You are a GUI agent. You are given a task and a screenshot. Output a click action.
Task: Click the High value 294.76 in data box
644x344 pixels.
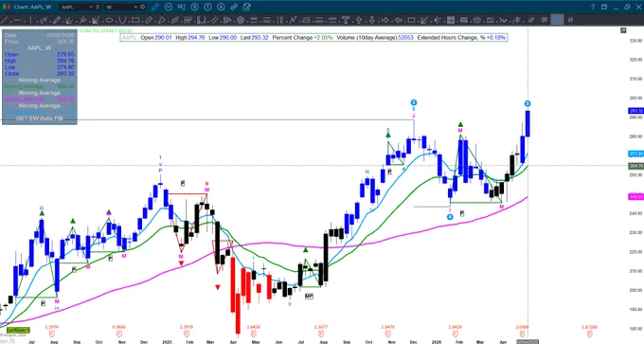point(65,61)
